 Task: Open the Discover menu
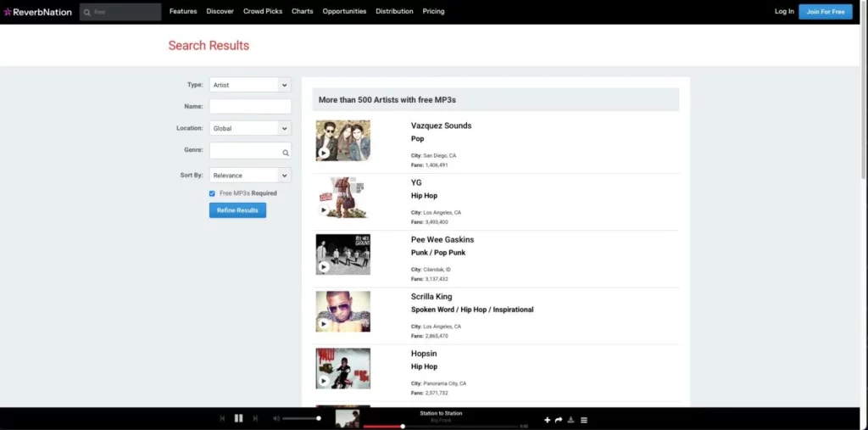(220, 11)
